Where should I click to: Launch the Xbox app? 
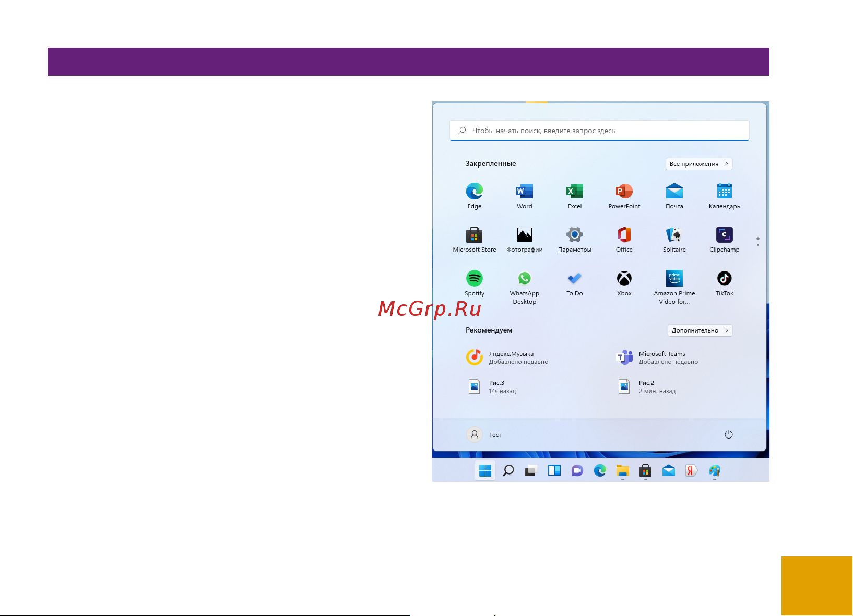click(x=624, y=283)
